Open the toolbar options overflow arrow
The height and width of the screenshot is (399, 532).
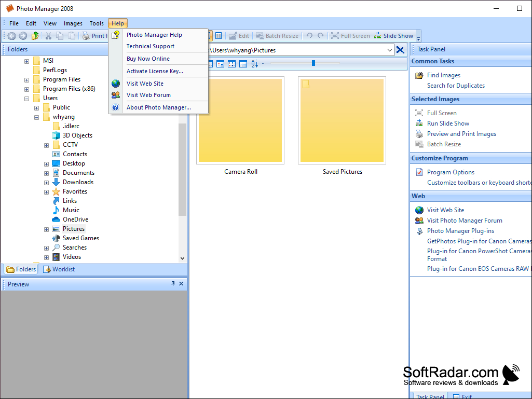pos(418,38)
